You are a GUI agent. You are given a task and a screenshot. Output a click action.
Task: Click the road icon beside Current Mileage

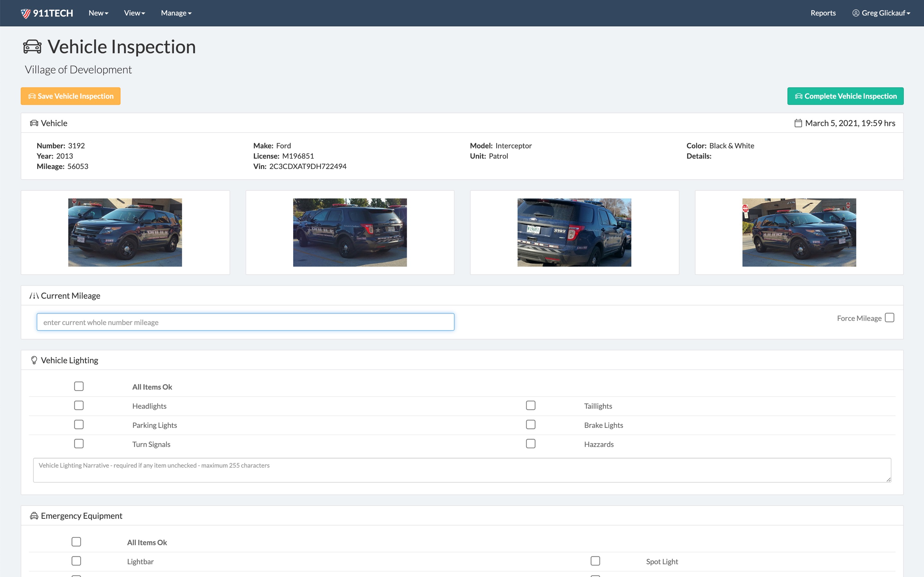[34, 296]
